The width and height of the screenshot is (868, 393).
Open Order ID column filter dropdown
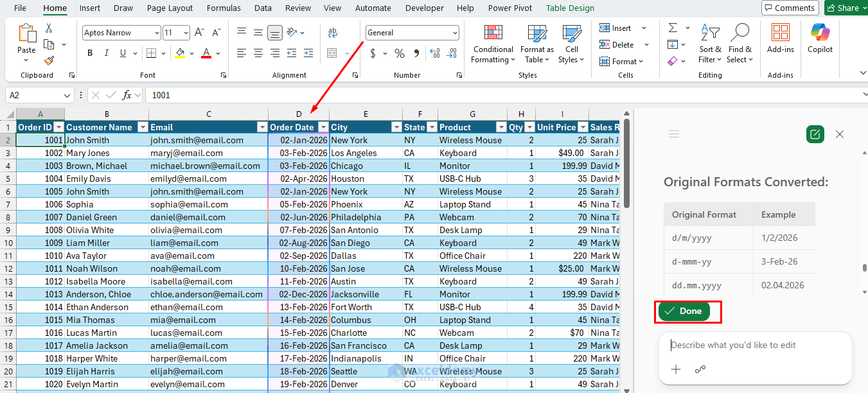point(58,127)
